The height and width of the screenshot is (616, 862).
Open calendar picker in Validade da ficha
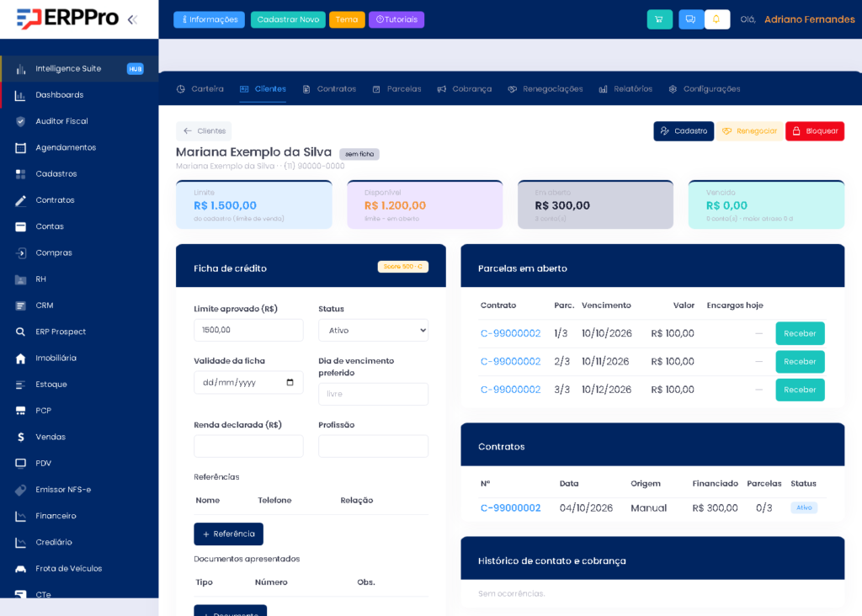point(290,382)
